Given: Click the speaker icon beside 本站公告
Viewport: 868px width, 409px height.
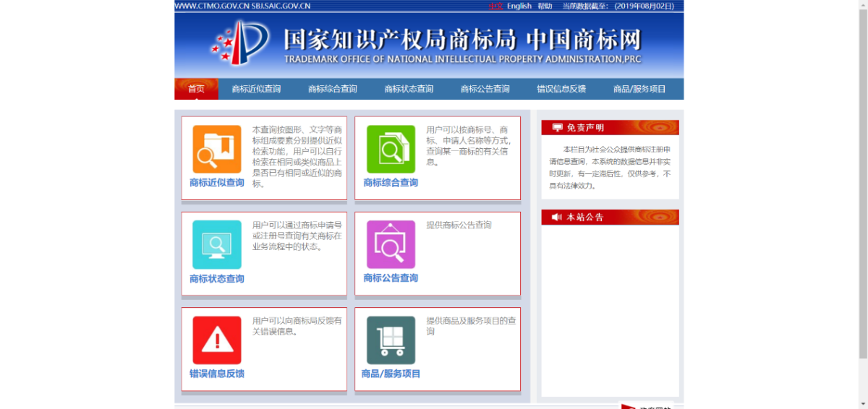Looking at the screenshot, I should point(557,217).
